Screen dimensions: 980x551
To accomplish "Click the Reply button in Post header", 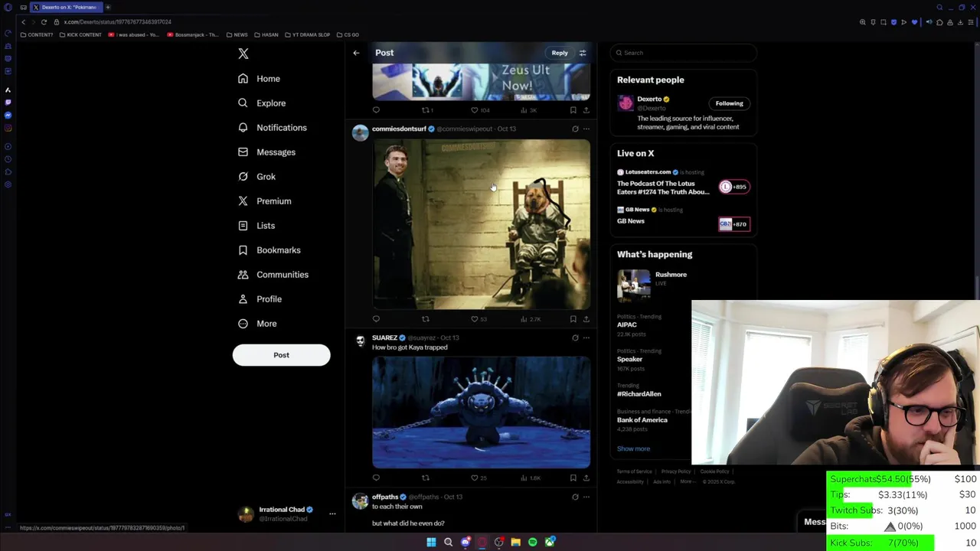I will (x=560, y=53).
